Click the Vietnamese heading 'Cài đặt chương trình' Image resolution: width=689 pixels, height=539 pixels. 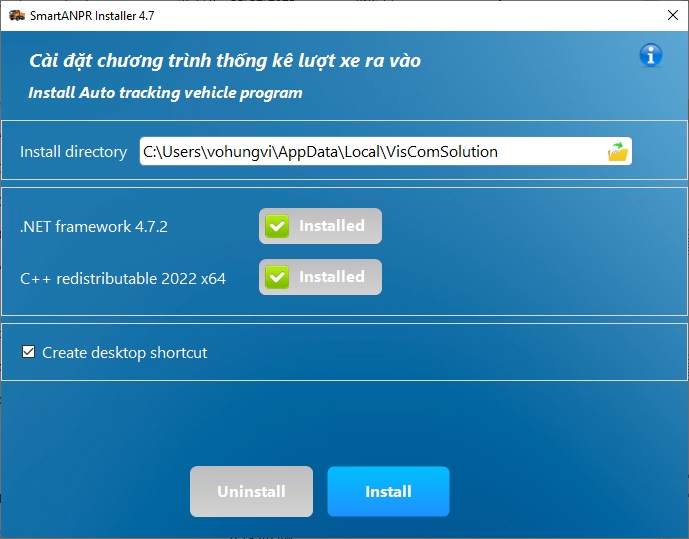tap(225, 61)
